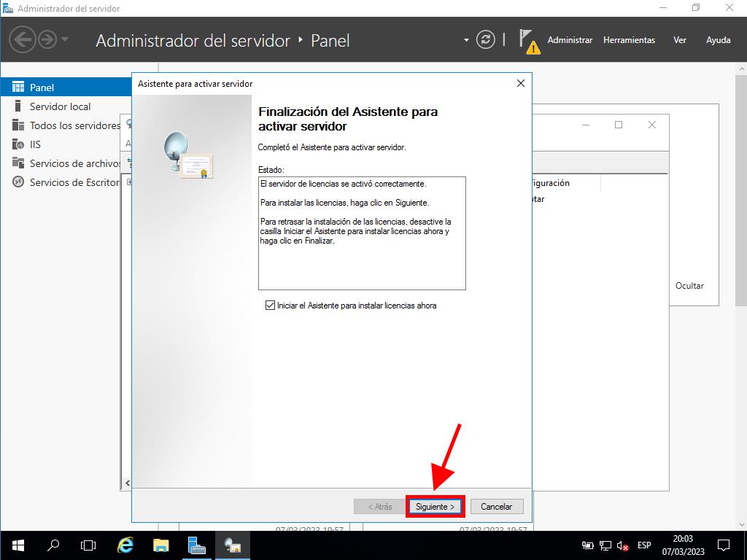
Task: Open dropdown arrow beside refresh icon
Action: click(x=467, y=40)
